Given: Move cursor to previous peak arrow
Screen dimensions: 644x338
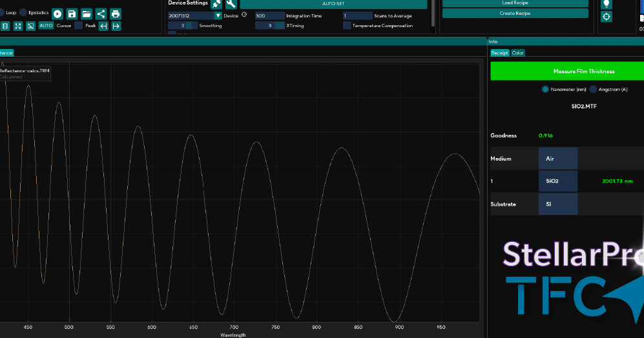Looking at the screenshot, I should click(103, 26).
